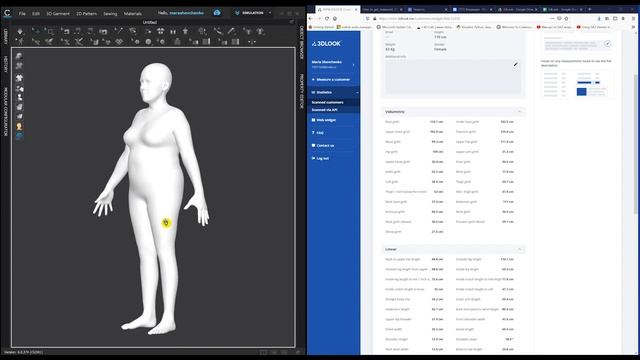
Task: Collapse the Linear section
Action: [519, 249]
